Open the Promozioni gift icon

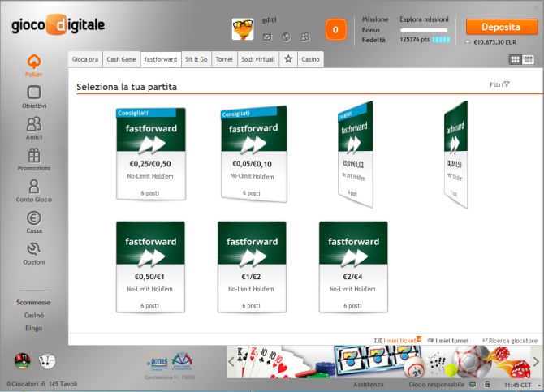coord(34,160)
